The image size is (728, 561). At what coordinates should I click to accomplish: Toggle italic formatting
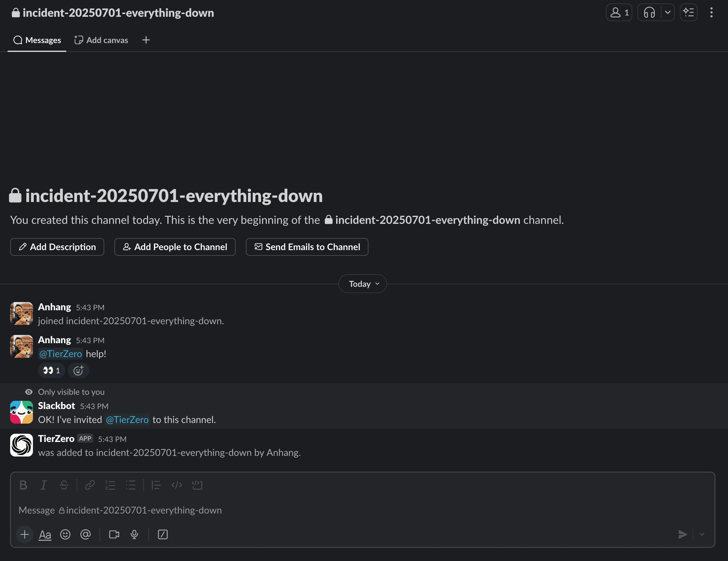click(x=44, y=485)
